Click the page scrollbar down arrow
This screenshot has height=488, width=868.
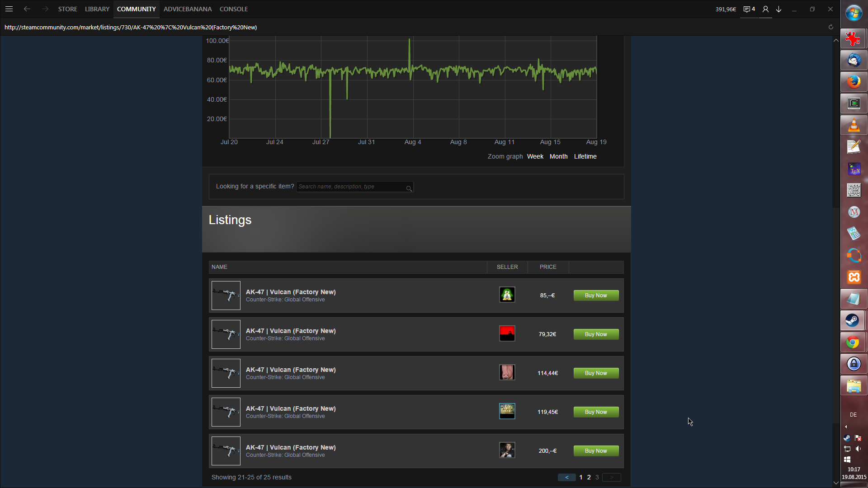(836, 483)
